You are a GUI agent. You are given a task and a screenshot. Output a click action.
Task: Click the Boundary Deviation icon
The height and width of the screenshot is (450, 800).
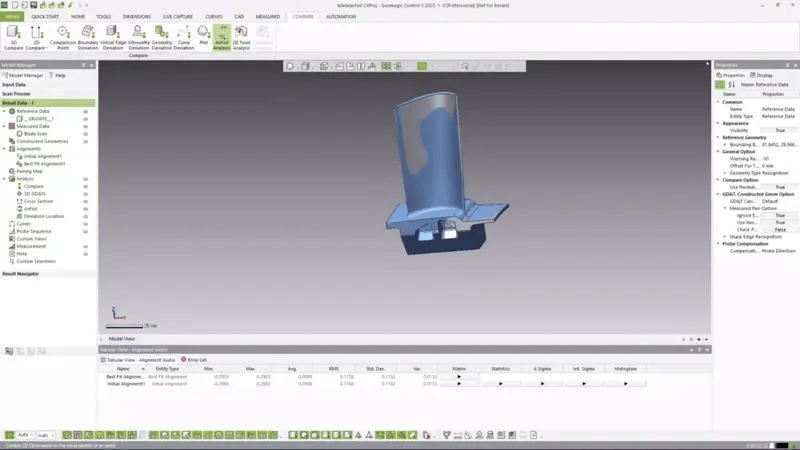88,36
